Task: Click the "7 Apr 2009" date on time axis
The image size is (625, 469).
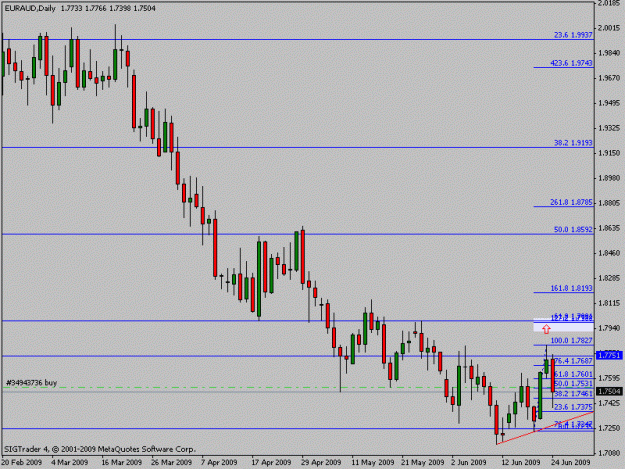Action: pyautogui.click(x=219, y=462)
